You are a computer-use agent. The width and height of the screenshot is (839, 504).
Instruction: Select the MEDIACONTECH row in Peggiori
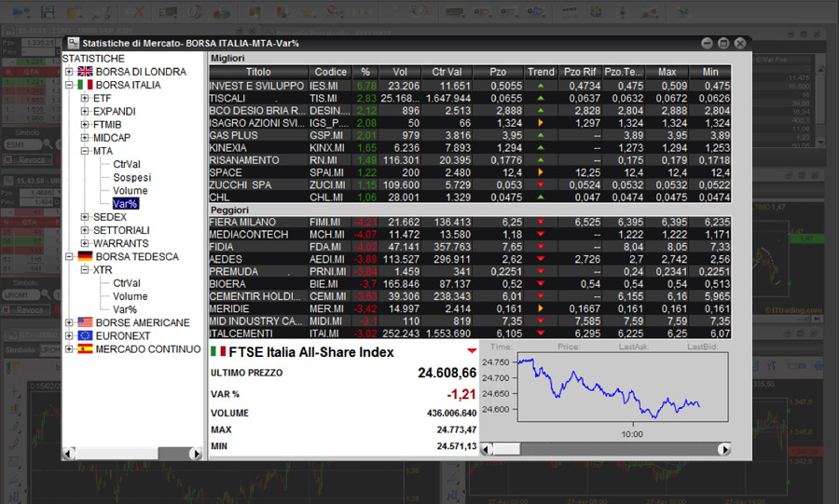(469, 234)
